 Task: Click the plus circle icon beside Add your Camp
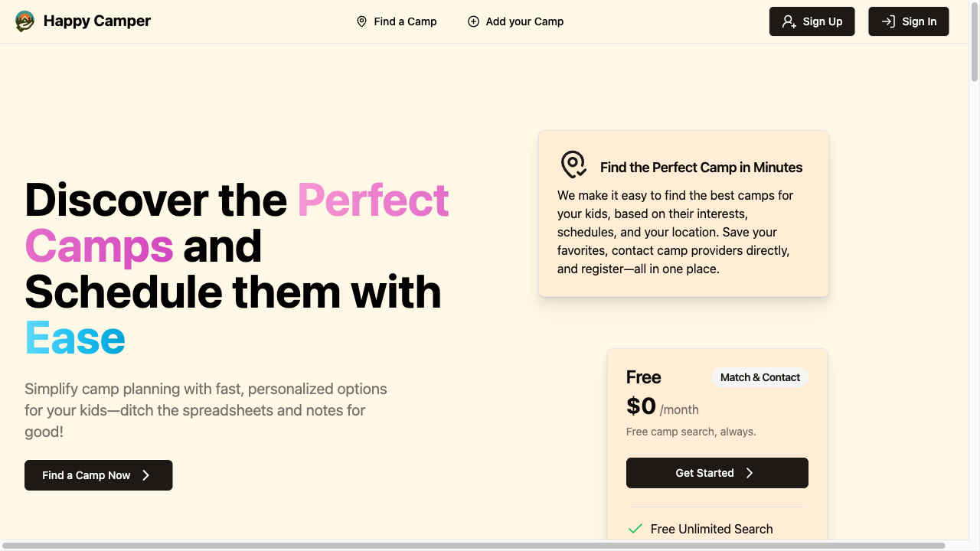(473, 21)
